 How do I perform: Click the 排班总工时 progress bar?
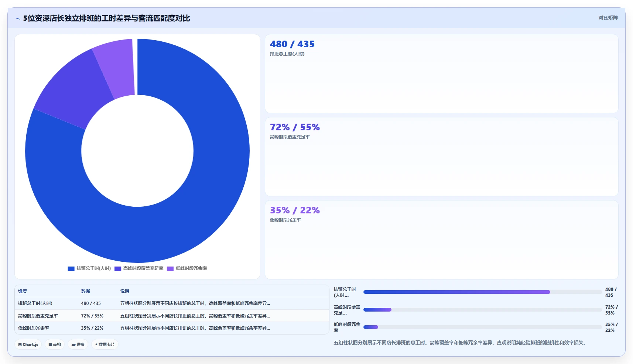(483, 292)
